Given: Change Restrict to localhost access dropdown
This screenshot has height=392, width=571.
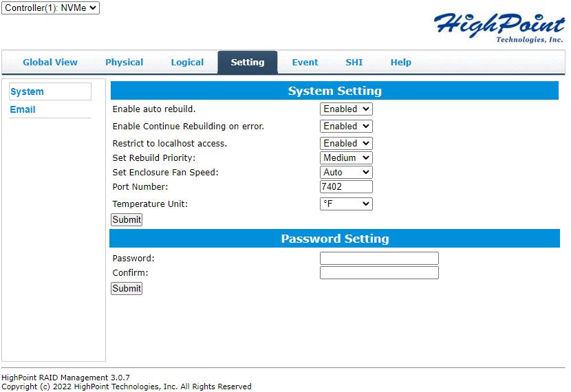Looking at the screenshot, I should tap(346, 143).
